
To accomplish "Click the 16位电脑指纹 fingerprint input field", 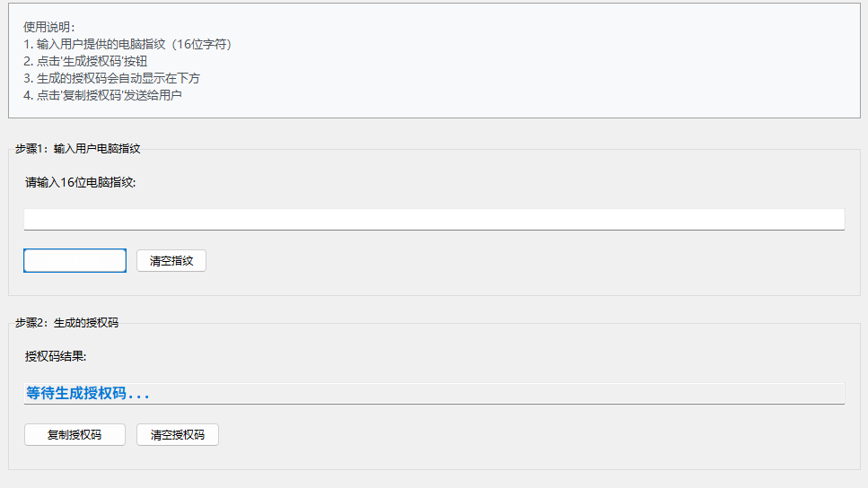I will 434,220.
